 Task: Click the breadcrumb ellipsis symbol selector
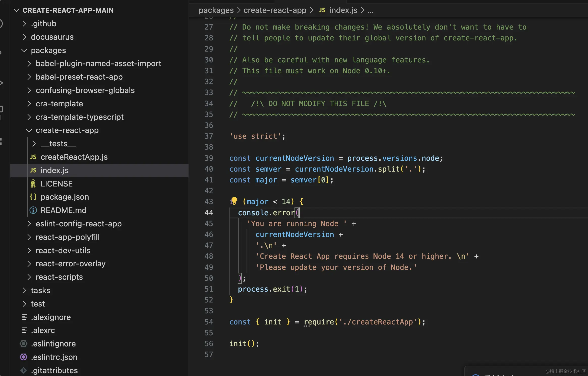point(370,11)
